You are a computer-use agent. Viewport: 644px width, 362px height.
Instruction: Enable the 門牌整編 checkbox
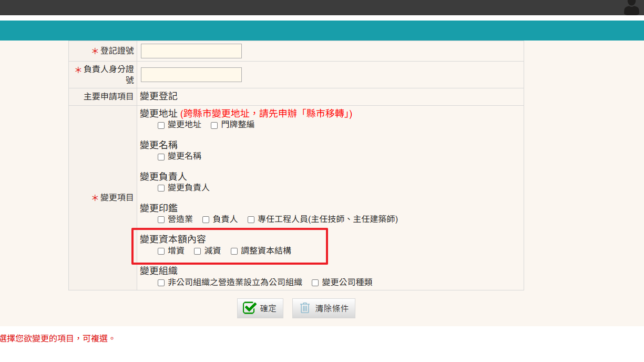pyautogui.click(x=214, y=125)
